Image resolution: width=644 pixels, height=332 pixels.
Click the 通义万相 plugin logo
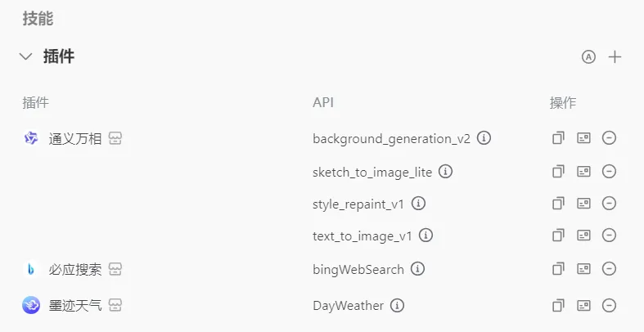click(x=31, y=138)
